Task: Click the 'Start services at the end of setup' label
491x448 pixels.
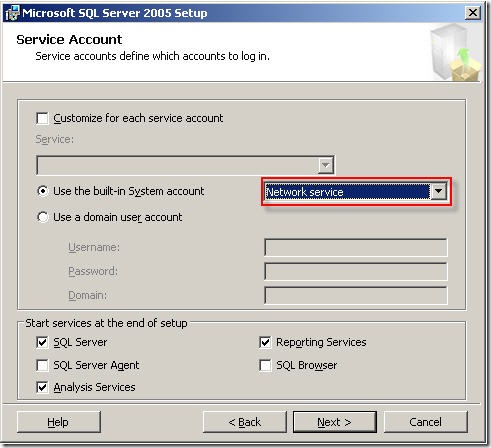Action: (106, 323)
